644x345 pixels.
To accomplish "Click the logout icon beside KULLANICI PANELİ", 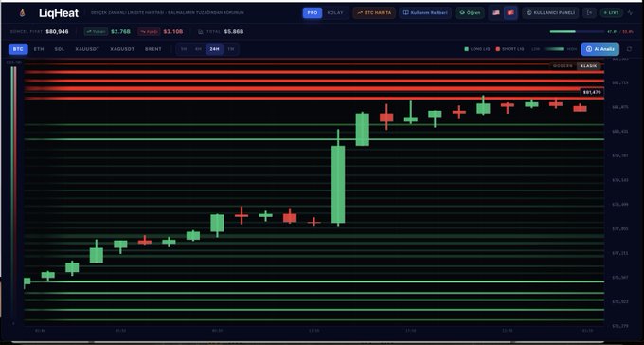I will click(x=589, y=12).
